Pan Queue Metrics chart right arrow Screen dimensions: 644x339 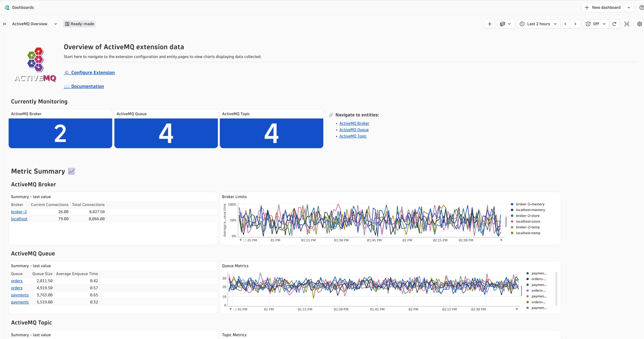(x=516, y=309)
